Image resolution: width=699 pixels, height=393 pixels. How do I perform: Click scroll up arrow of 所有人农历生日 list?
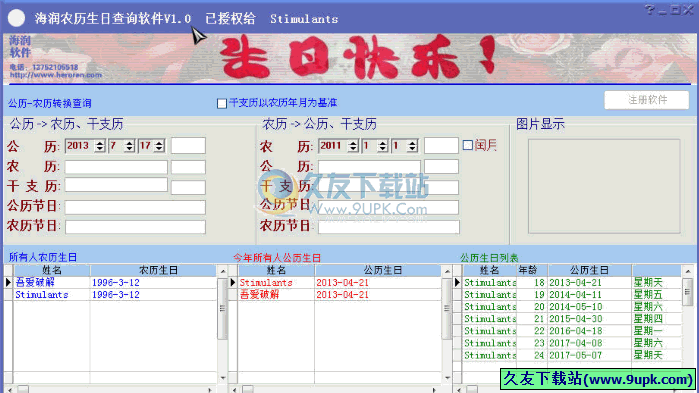coord(223,271)
